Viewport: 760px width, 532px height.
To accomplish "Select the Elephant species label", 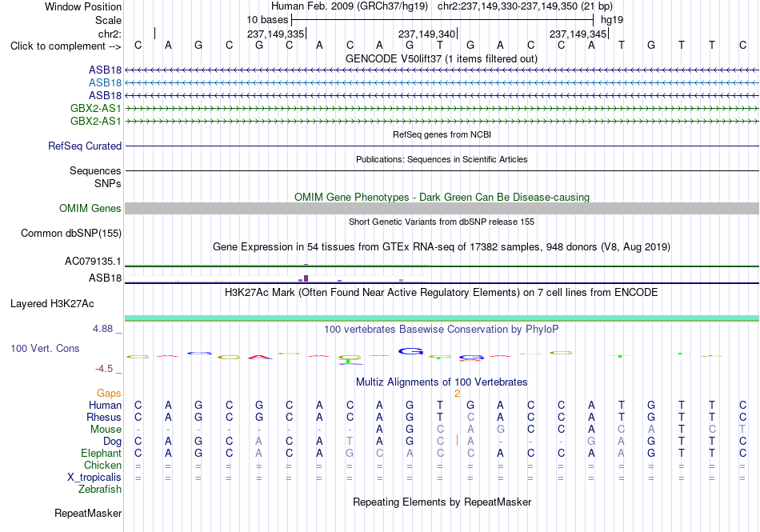I will (101, 454).
